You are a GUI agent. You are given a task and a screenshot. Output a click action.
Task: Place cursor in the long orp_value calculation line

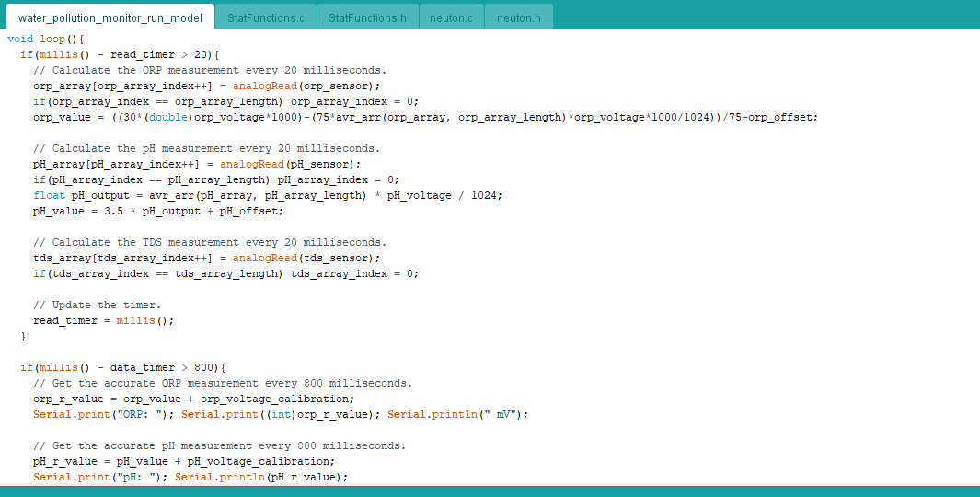423,117
